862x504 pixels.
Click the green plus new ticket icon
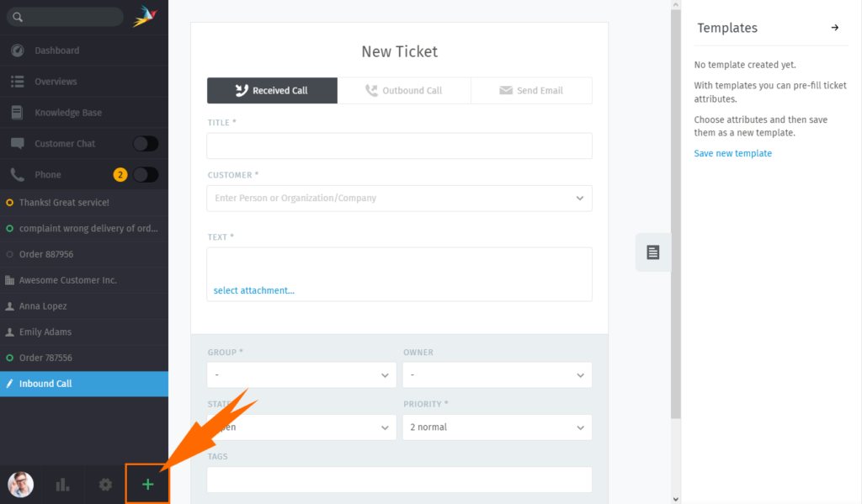point(147,484)
